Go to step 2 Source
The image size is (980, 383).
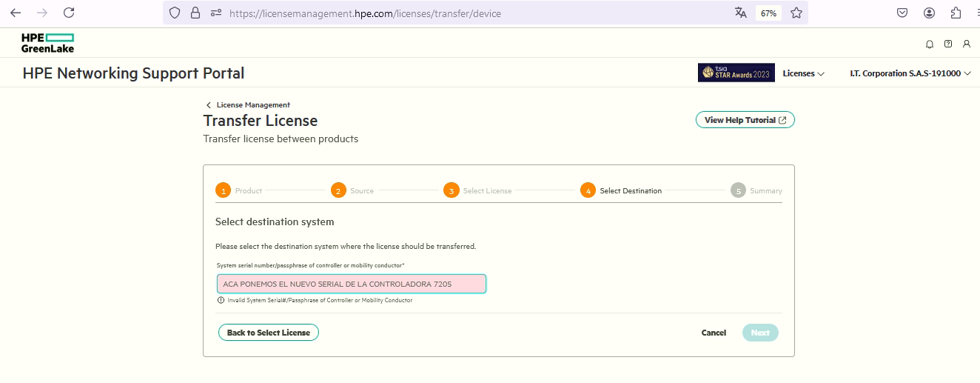tap(338, 190)
